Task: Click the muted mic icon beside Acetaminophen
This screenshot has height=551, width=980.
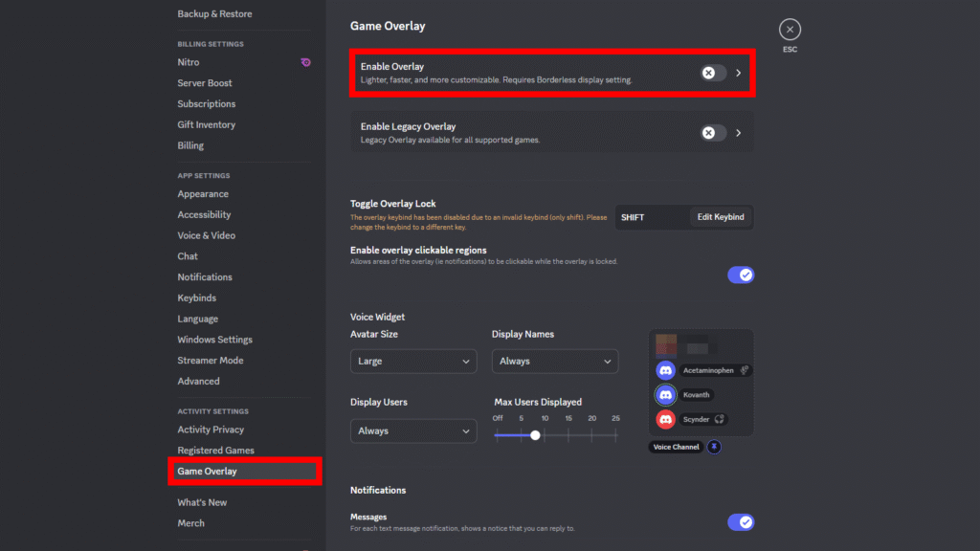Action: pos(745,370)
